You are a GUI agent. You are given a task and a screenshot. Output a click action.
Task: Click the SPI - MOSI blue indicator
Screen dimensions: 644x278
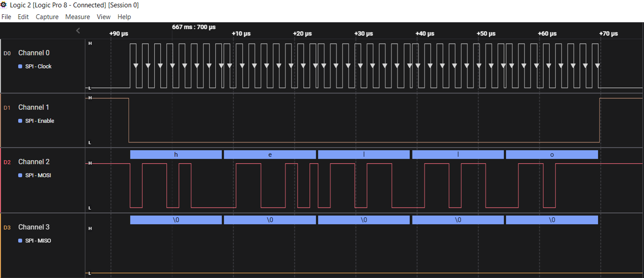click(x=20, y=176)
